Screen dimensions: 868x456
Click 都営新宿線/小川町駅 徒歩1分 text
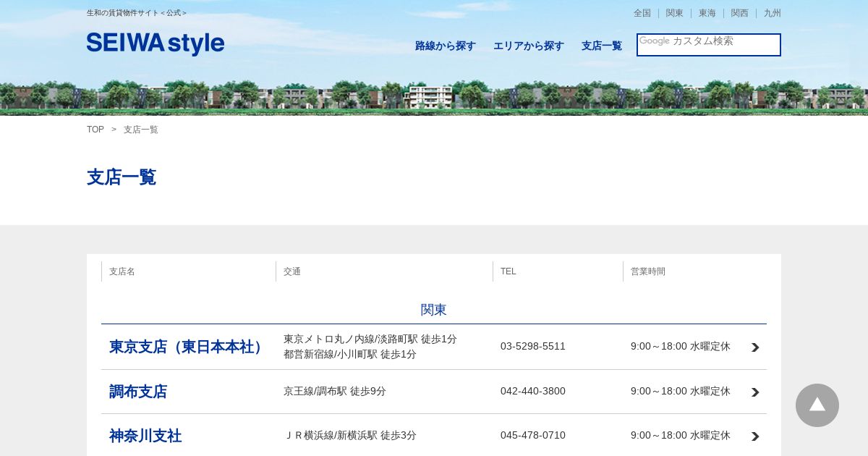(x=350, y=354)
